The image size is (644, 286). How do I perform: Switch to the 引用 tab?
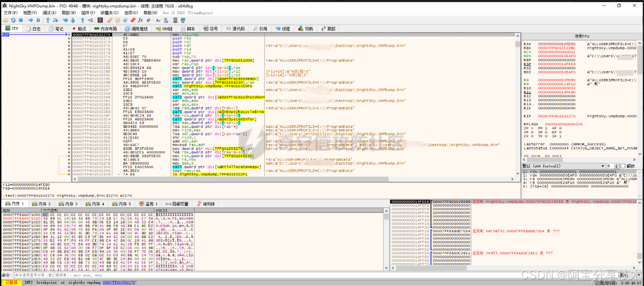coord(260,29)
